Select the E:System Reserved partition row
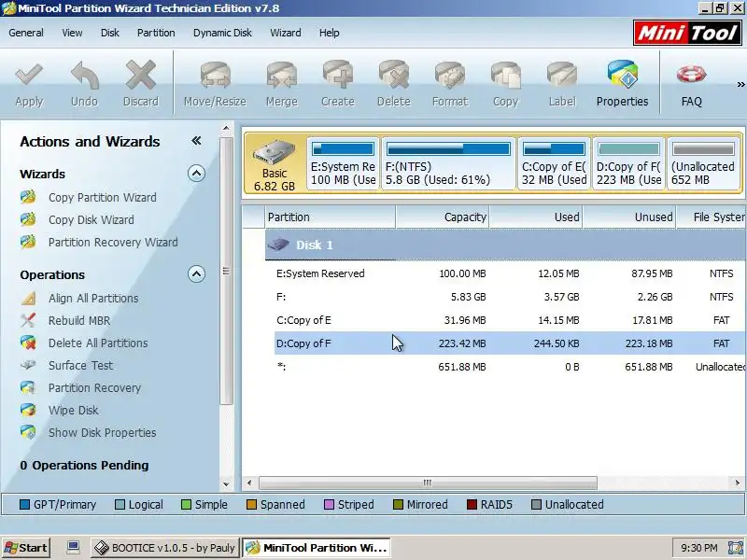The image size is (747, 560). tap(510, 273)
